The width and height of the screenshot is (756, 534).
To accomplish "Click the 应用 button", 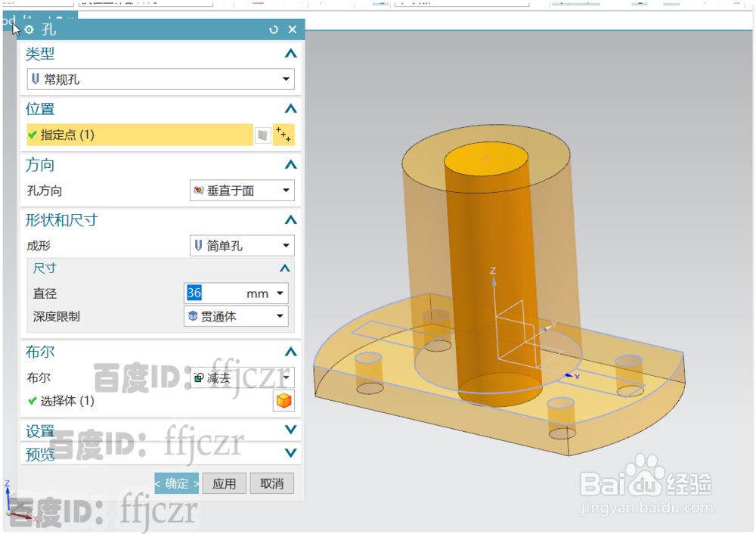I will tap(225, 483).
